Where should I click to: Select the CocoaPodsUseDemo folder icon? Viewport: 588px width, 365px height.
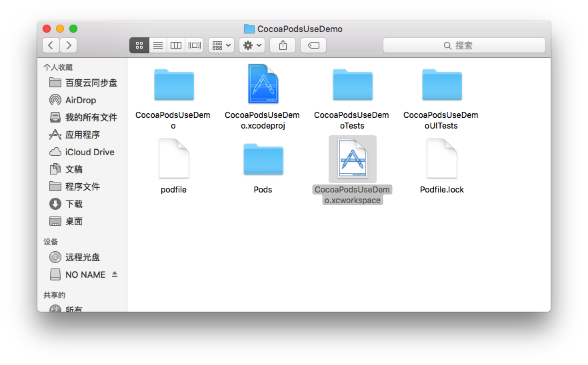[174, 85]
